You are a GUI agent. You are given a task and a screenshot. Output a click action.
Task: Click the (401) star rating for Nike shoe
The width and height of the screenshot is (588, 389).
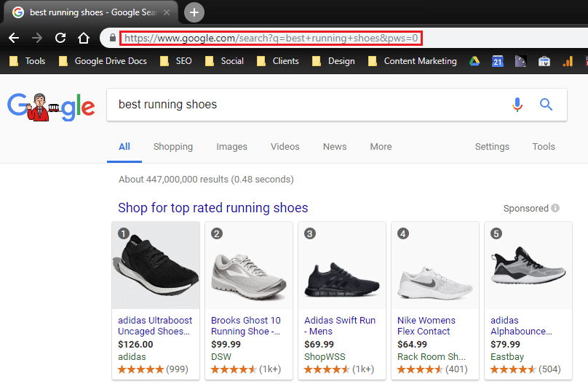[x=432, y=369]
